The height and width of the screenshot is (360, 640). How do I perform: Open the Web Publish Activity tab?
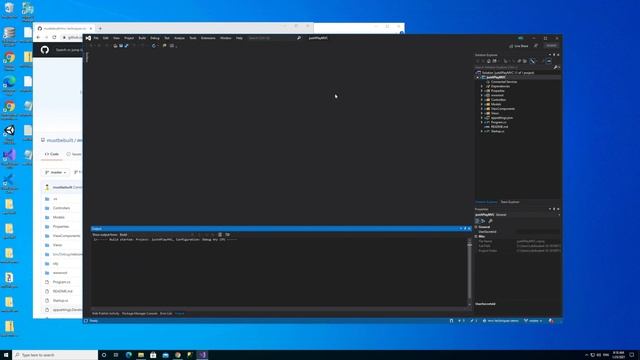106,313
